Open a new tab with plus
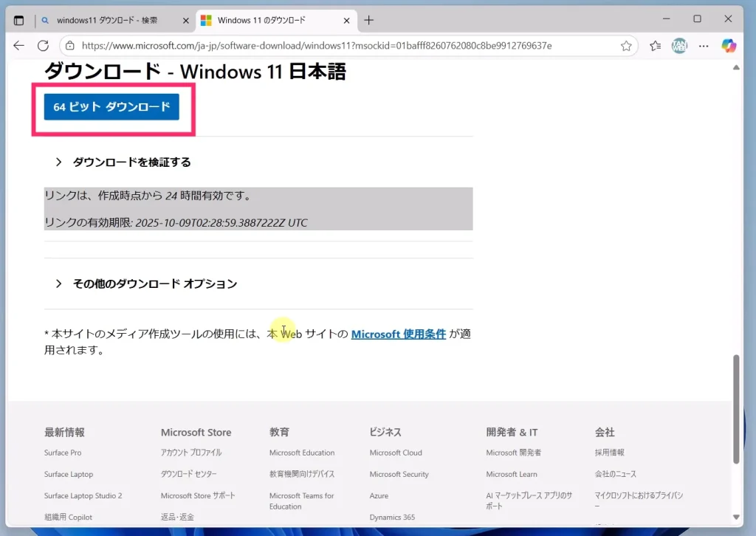Screen dimensions: 756x536 369,20
